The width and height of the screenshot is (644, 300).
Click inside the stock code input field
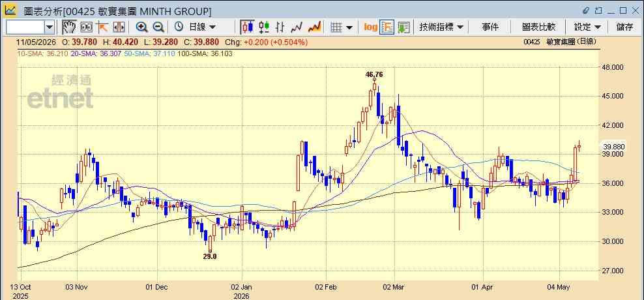(x=25, y=27)
